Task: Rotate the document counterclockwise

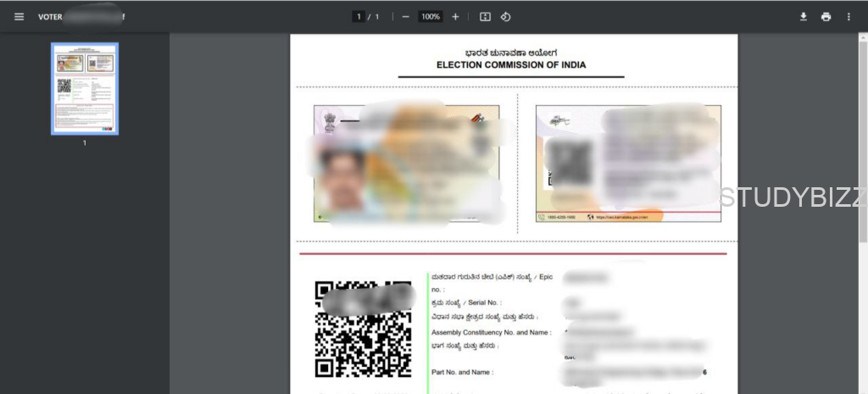Action: [505, 17]
